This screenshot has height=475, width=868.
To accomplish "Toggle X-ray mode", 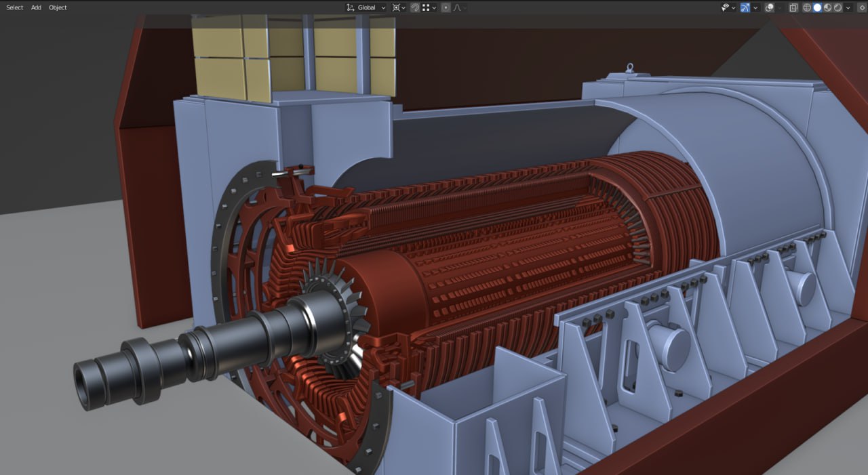I will (793, 7).
